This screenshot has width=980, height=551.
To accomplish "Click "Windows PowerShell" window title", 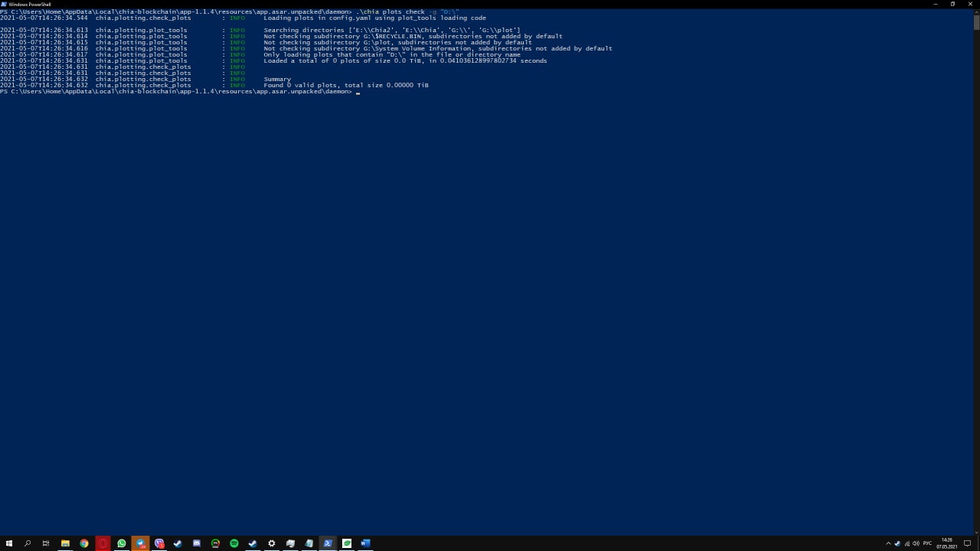I will pos(30,4).
